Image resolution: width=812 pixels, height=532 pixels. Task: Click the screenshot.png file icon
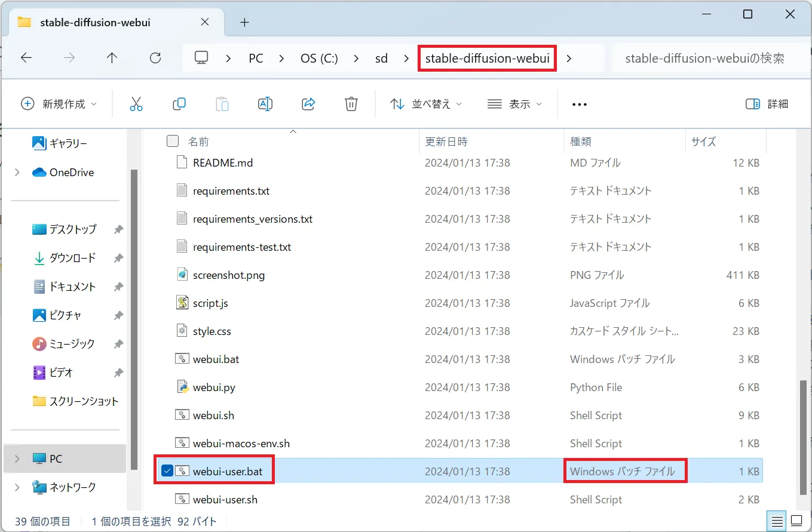pyautogui.click(x=182, y=275)
